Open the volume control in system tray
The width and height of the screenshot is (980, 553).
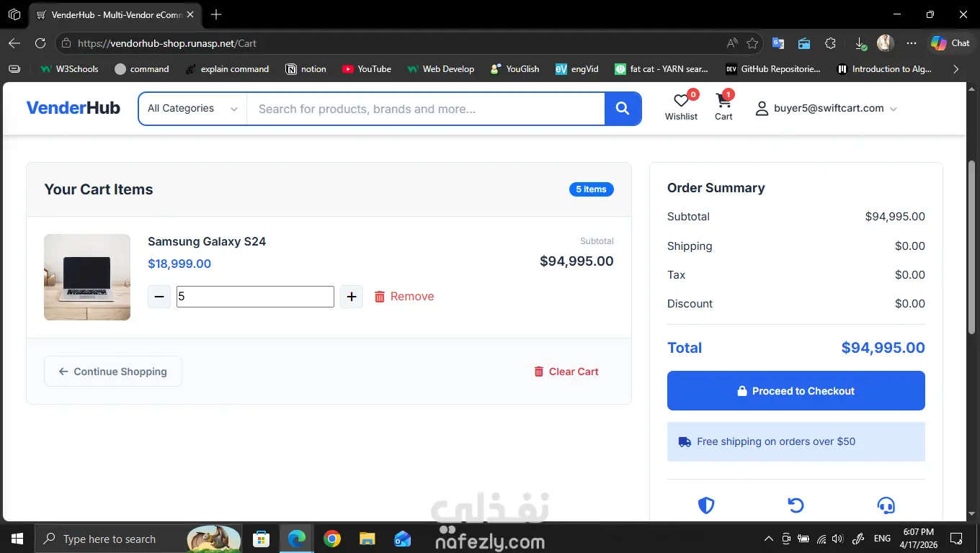(x=837, y=539)
